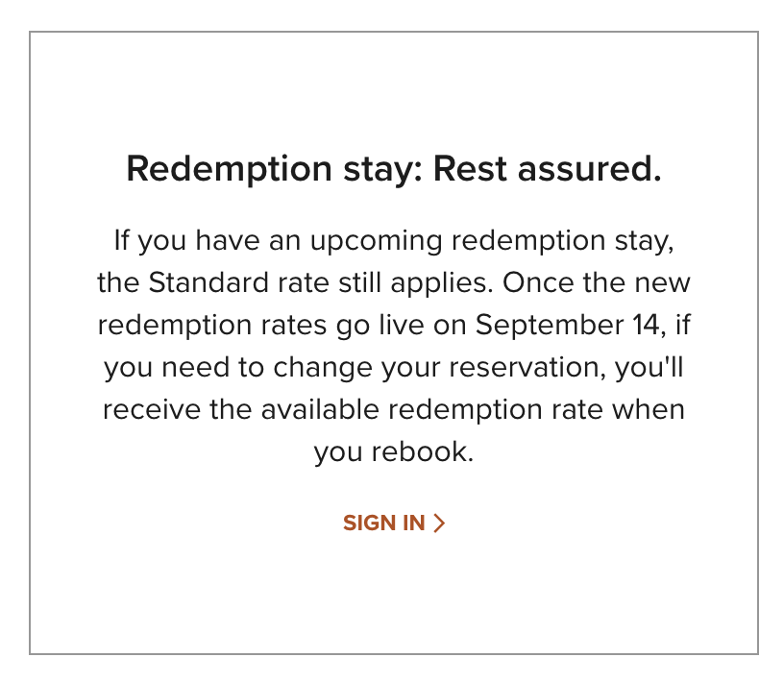Click blank card area below SIGN IN
Image resolution: width=784 pixels, height=682 pixels.
(394, 596)
